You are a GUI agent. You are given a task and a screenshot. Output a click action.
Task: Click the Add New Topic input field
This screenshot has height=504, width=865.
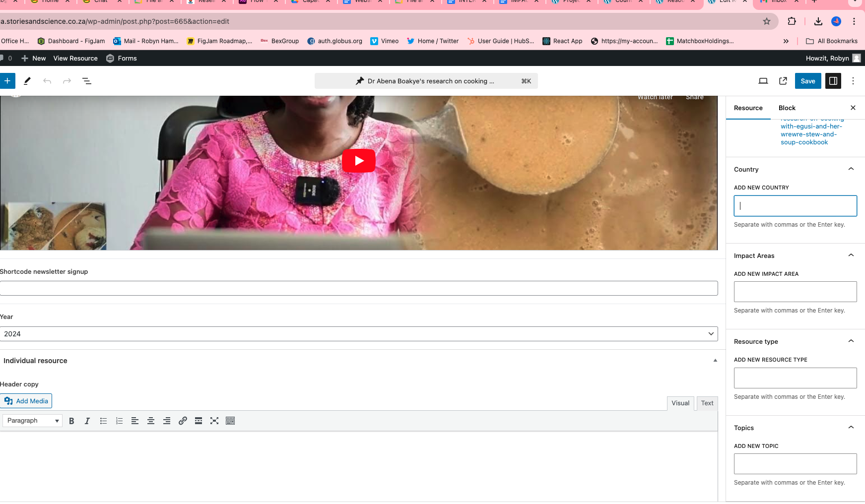795,464
